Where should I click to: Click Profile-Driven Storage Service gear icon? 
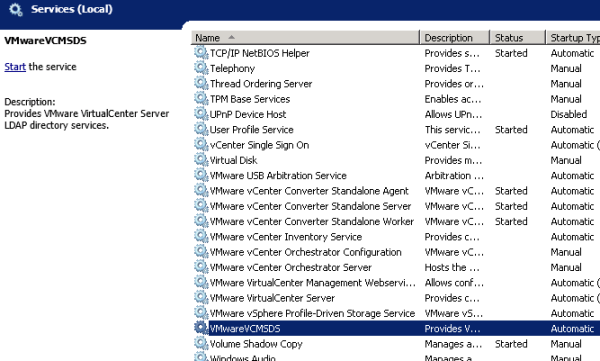201,312
